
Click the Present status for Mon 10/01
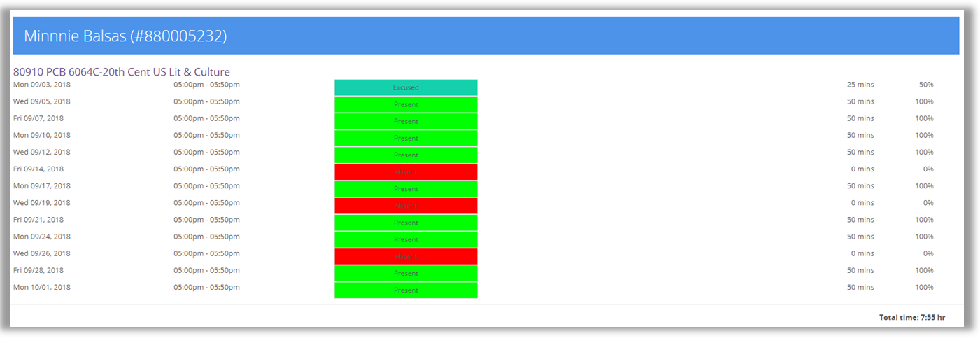(x=406, y=290)
